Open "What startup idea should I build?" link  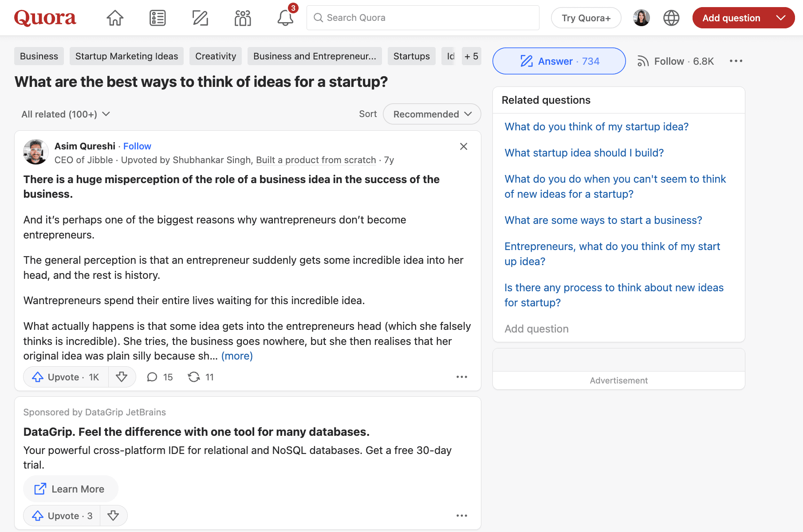[x=584, y=153]
